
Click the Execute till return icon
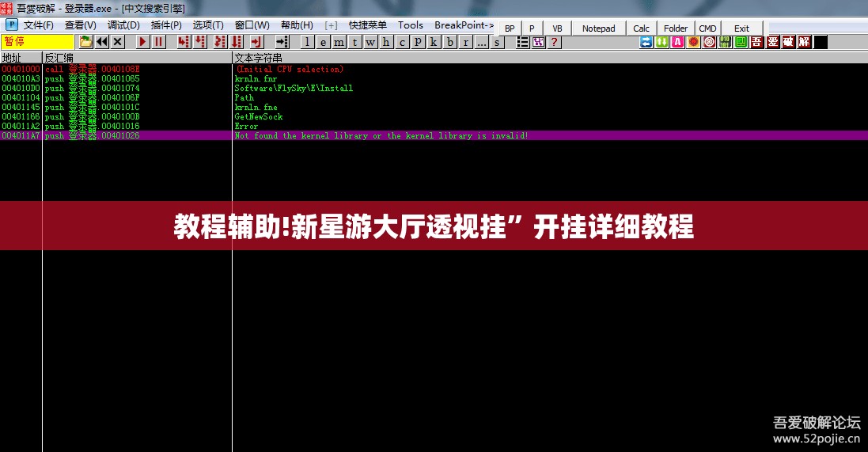(x=256, y=42)
